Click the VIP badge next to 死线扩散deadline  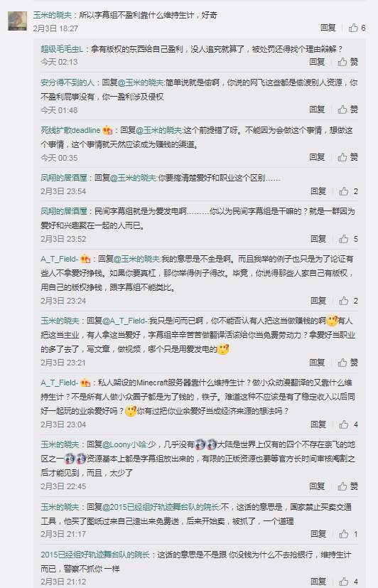tap(107, 130)
